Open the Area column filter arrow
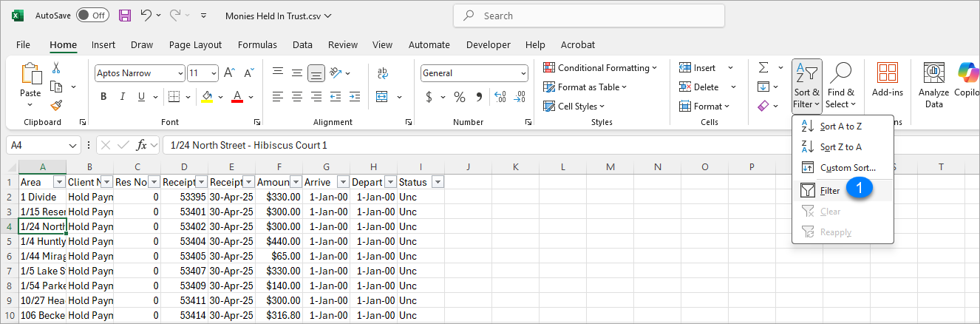Screen dimensions: 980x324 [59, 182]
